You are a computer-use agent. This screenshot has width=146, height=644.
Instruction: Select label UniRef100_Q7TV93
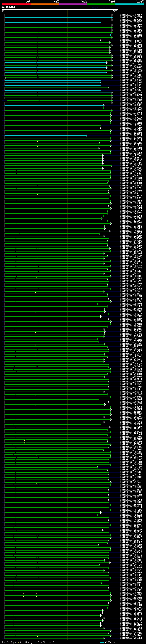coord(131,281)
